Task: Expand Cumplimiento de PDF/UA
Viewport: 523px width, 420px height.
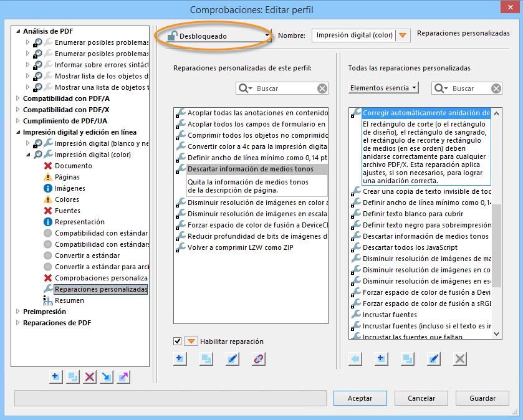Action: (18, 121)
